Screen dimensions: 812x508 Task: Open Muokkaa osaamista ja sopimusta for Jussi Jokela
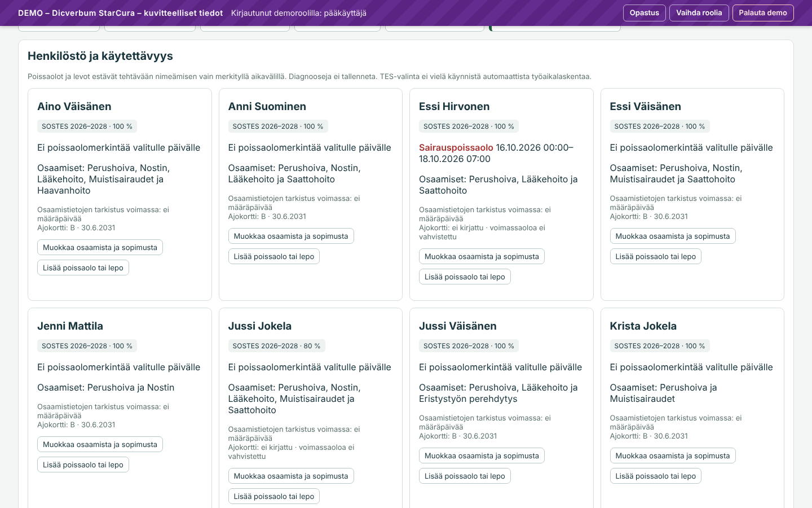(x=291, y=476)
